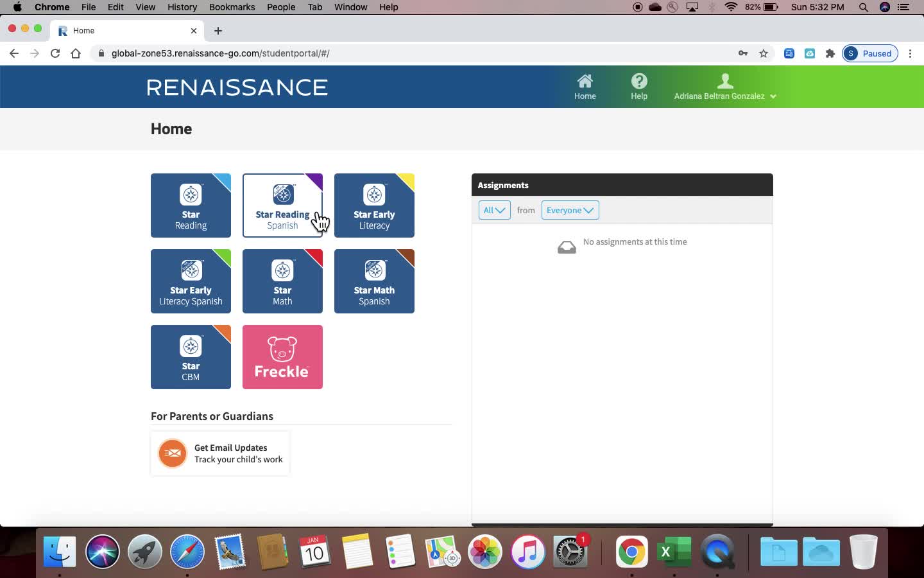Open the Star Reading tile
This screenshot has height=578, width=924.
click(191, 206)
